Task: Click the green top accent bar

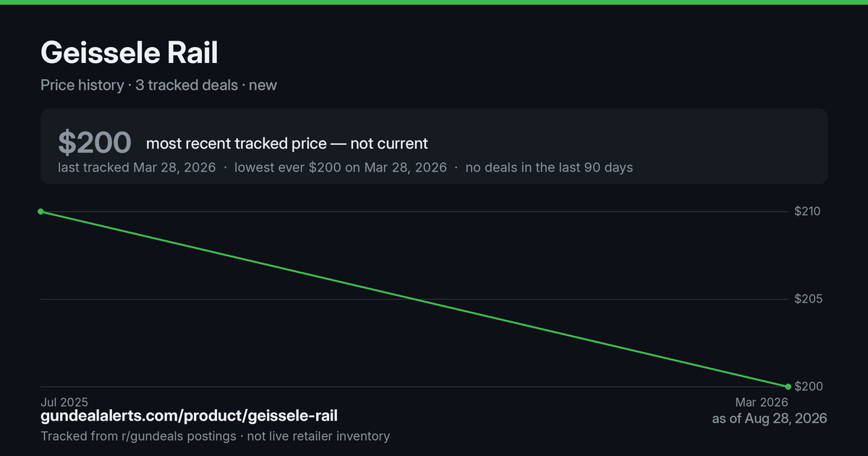Action: pos(434,2)
